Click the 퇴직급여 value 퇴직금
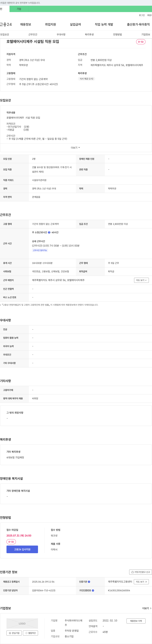 pos(111,272)
